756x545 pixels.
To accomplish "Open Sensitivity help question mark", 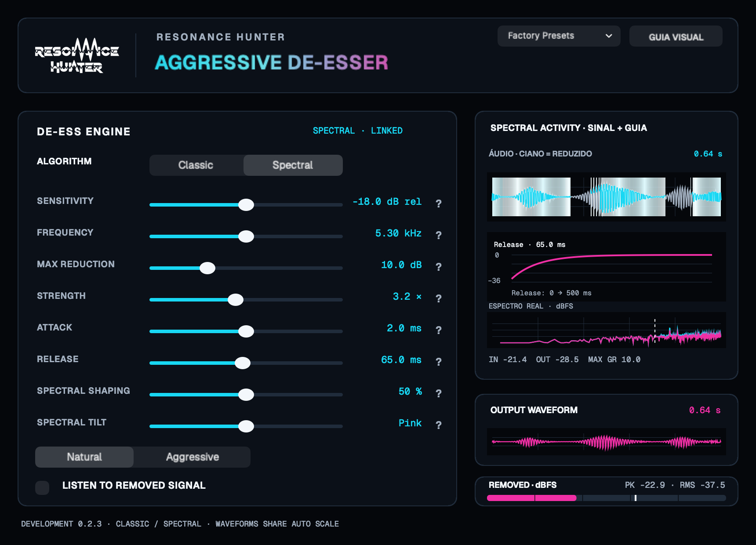I will [438, 203].
